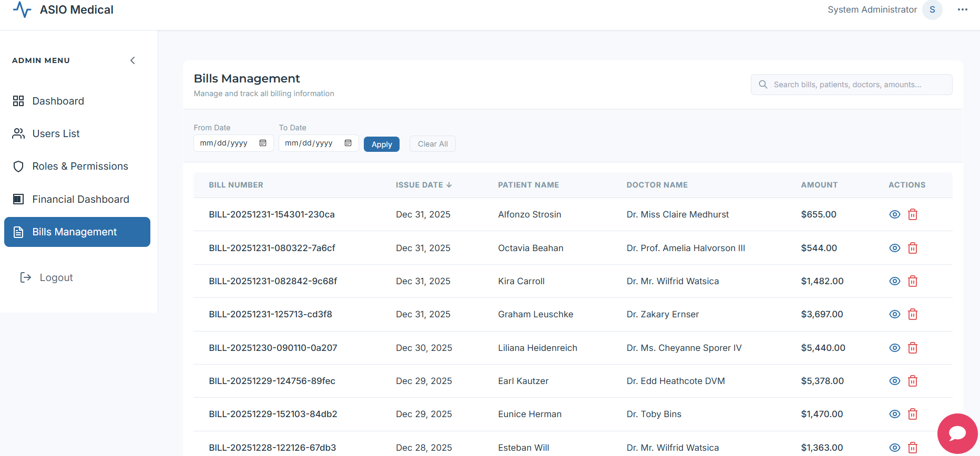View Octavia Beahan's bill with eye icon
The width and height of the screenshot is (980, 456).
(894, 248)
